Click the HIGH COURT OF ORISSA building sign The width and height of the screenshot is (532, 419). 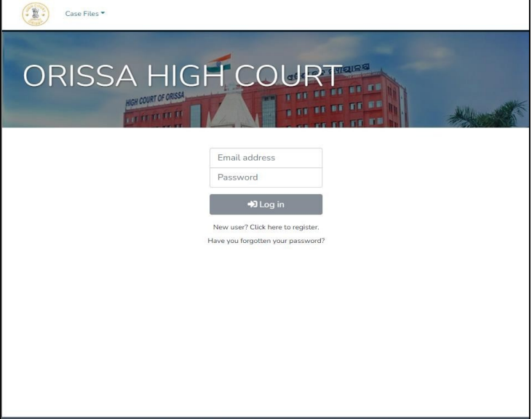[155, 98]
